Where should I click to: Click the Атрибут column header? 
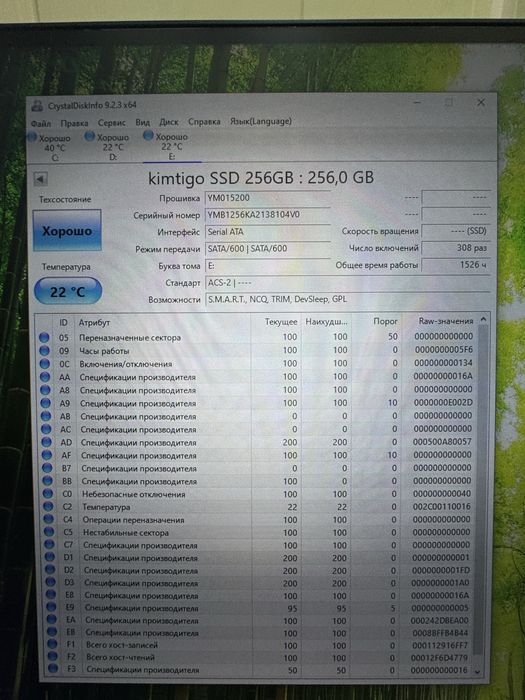[x=94, y=322]
